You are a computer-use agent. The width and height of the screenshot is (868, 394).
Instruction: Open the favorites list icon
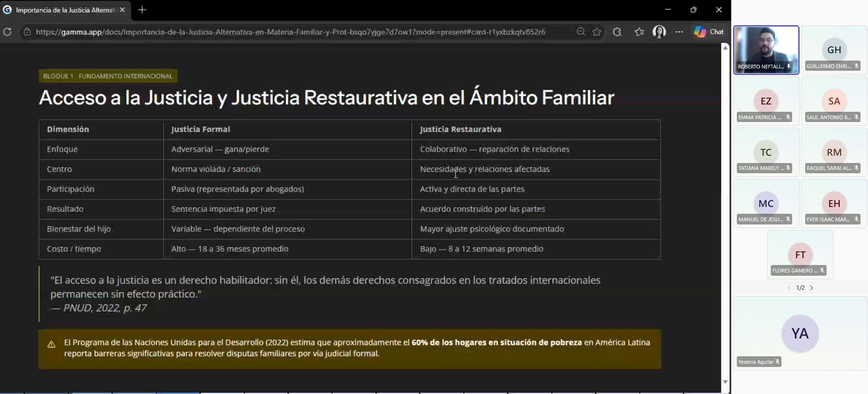pyautogui.click(x=639, y=32)
